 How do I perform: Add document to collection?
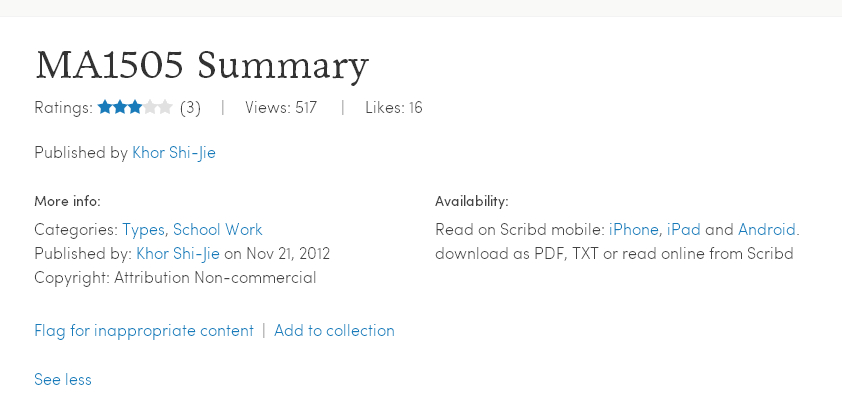click(x=334, y=330)
